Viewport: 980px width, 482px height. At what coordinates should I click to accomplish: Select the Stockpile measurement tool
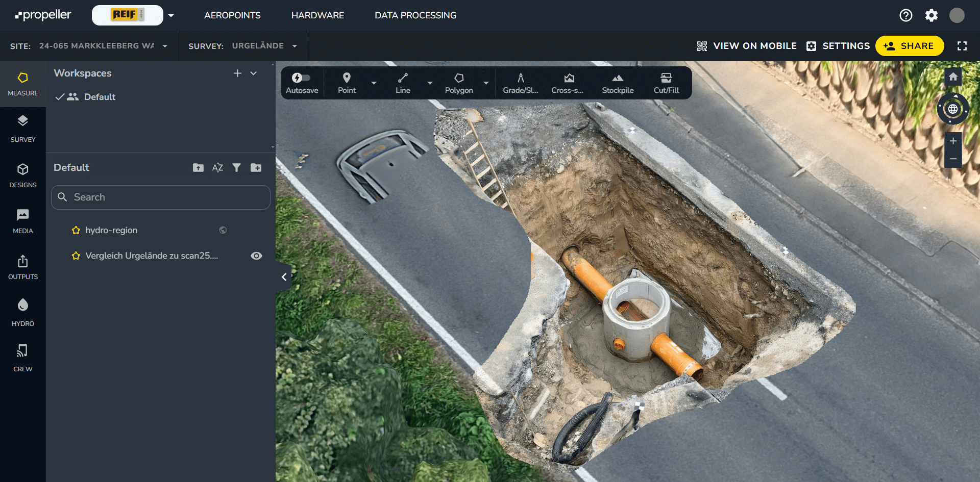click(617, 83)
